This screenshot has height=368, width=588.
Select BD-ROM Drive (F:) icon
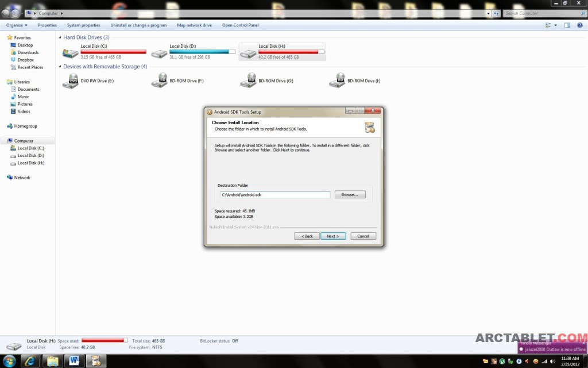(x=160, y=80)
